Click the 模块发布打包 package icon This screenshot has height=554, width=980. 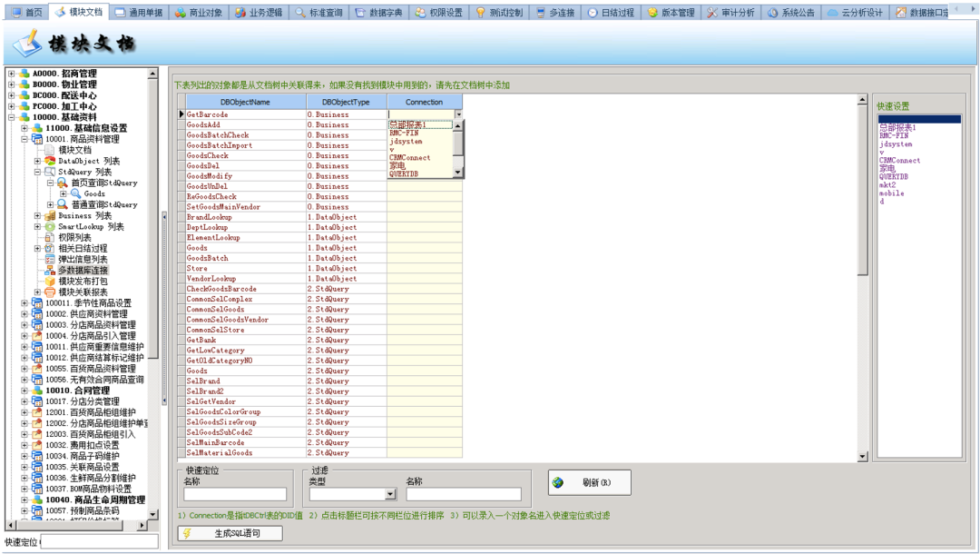(x=50, y=282)
